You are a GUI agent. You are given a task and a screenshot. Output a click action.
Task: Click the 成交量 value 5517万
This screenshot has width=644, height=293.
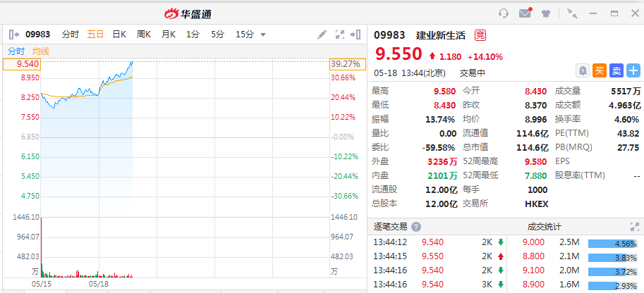click(626, 91)
